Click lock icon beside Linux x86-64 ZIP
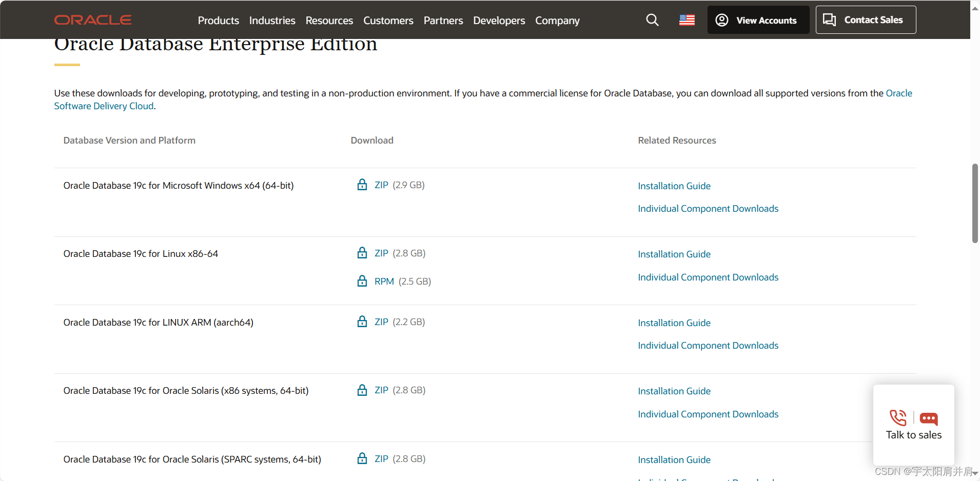 point(362,253)
